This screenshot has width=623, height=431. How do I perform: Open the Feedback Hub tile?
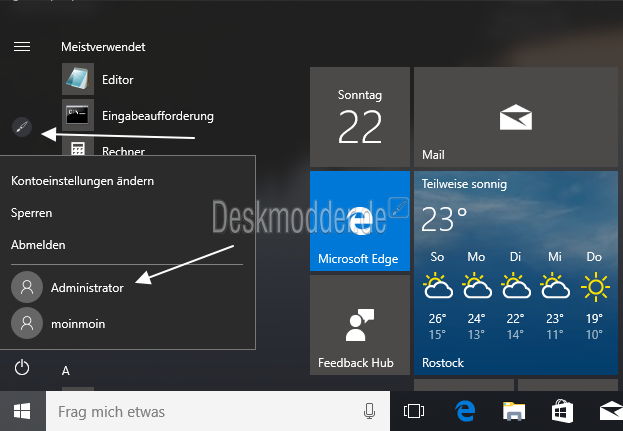[x=360, y=325]
